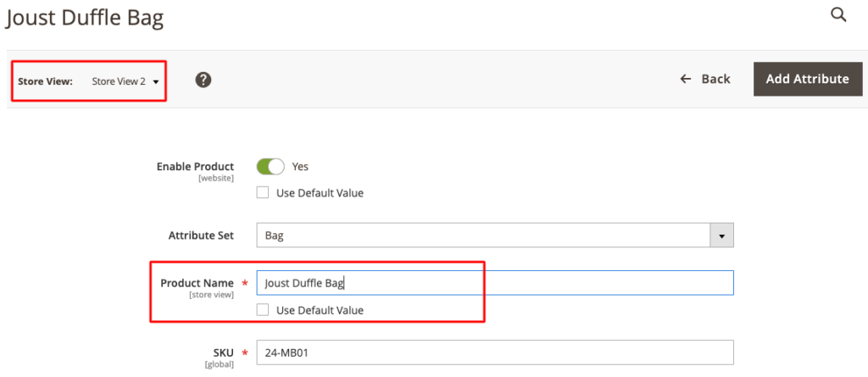Open the help question mark icon
868x377 pixels.
click(x=203, y=80)
